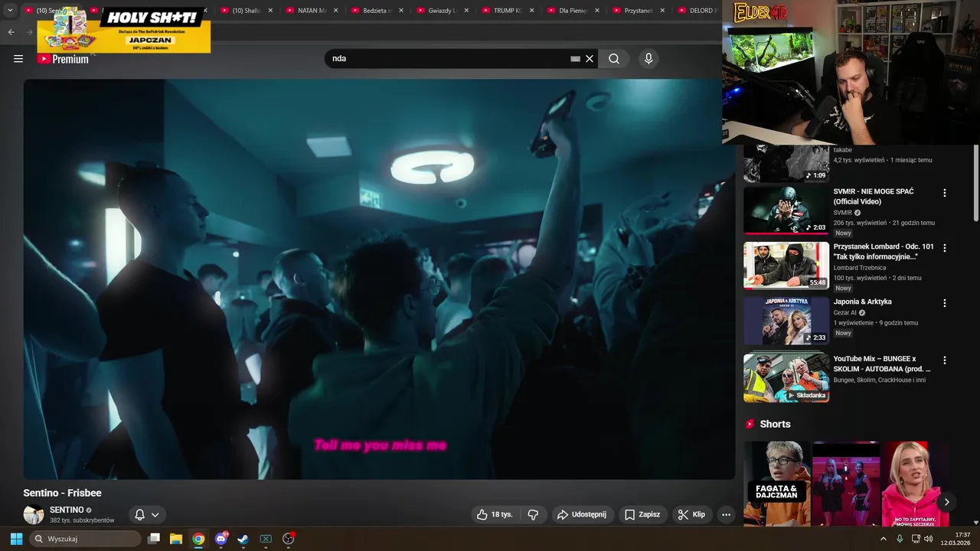Open volume control speaker icon in tray

[x=929, y=539]
